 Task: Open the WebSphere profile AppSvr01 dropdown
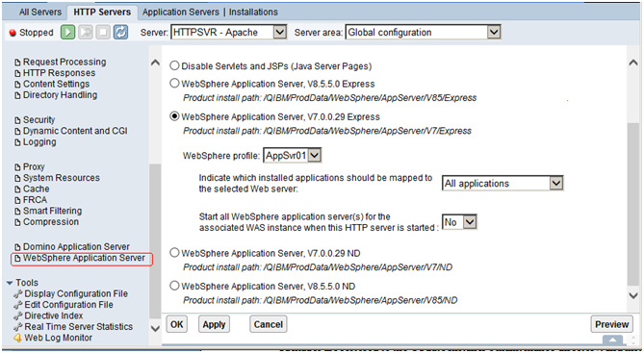pos(292,156)
